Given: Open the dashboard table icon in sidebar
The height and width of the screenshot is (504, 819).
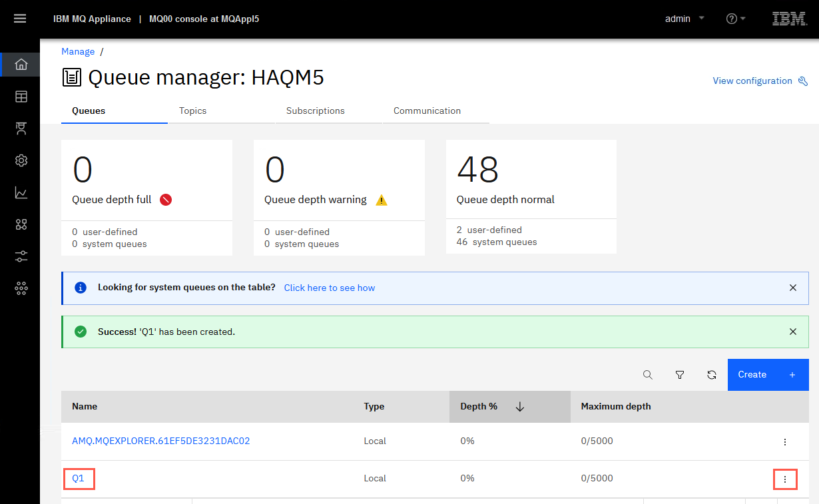Looking at the screenshot, I should [21, 97].
